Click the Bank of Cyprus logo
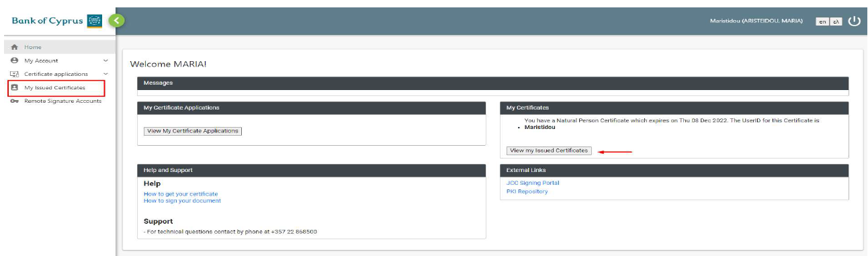This screenshot has width=868, height=256. pos(56,21)
